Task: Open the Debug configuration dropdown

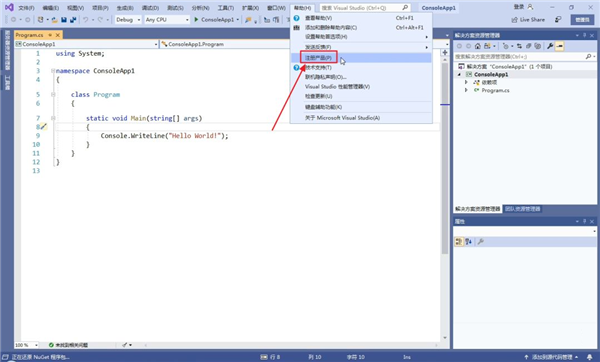Action: pyautogui.click(x=128, y=20)
